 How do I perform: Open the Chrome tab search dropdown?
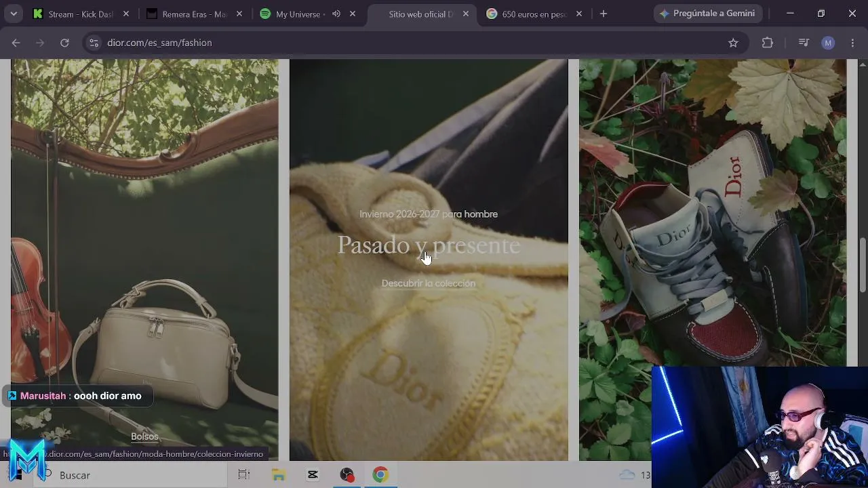(x=14, y=14)
